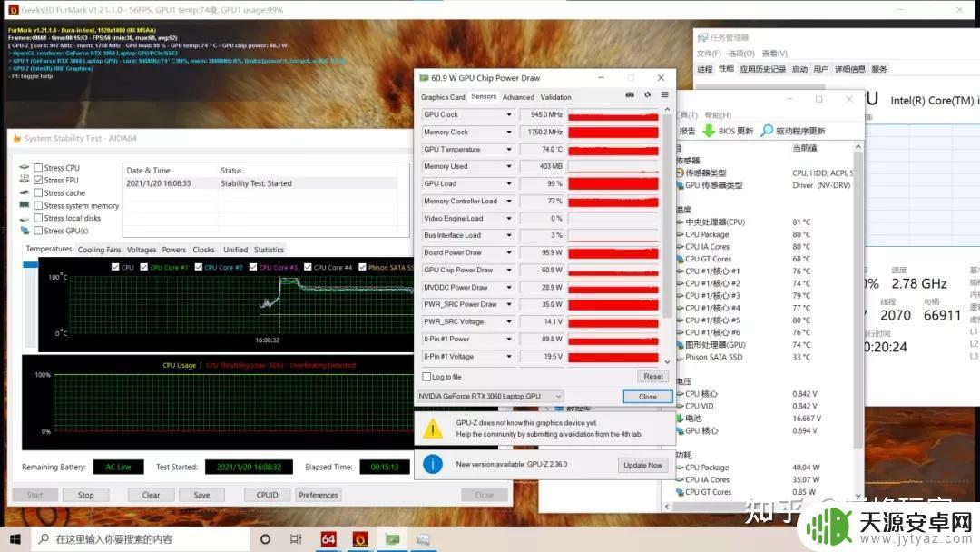Toggle CPU Core #1 graph checkbox
Viewport: 980px width, 552px height.
coord(143,267)
